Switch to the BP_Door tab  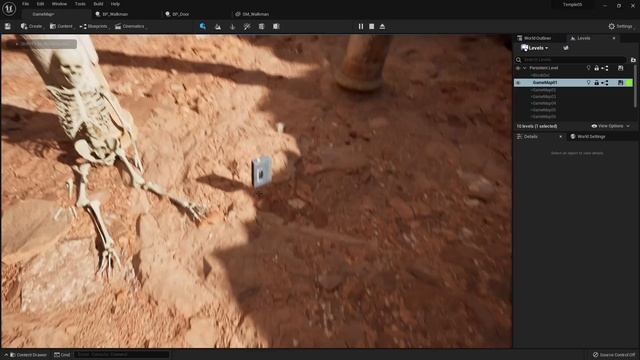coord(178,14)
